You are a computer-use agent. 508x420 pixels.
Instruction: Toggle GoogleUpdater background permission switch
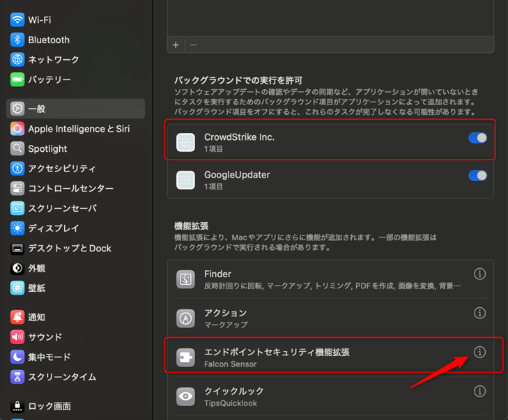pyautogui.click(x=477, y=176)
